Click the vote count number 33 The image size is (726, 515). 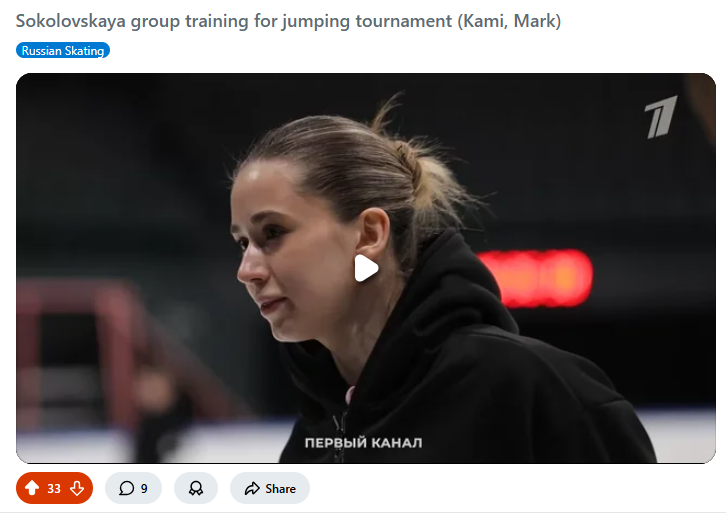click(x=54, y=489)
